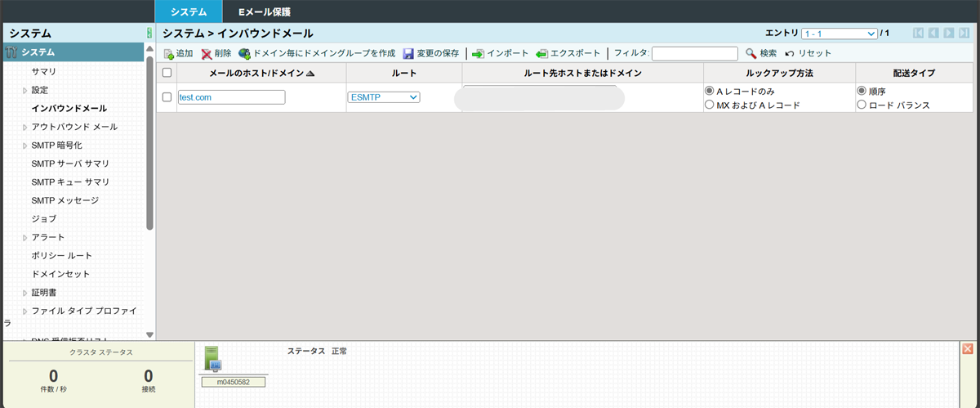The width and height of the screenshot is (980, 408).
Task: Close the cluster status panel
Action: tap(968, 349)
